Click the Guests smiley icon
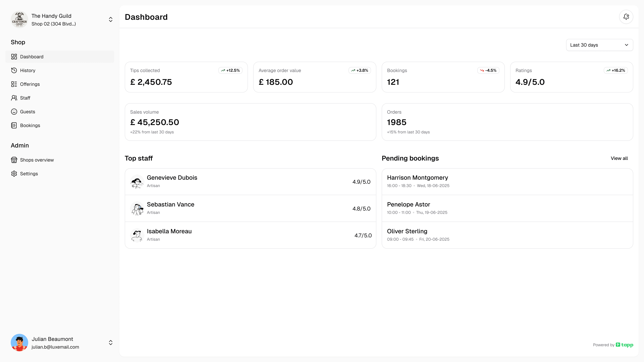644x362 pixels. [14, 112]
